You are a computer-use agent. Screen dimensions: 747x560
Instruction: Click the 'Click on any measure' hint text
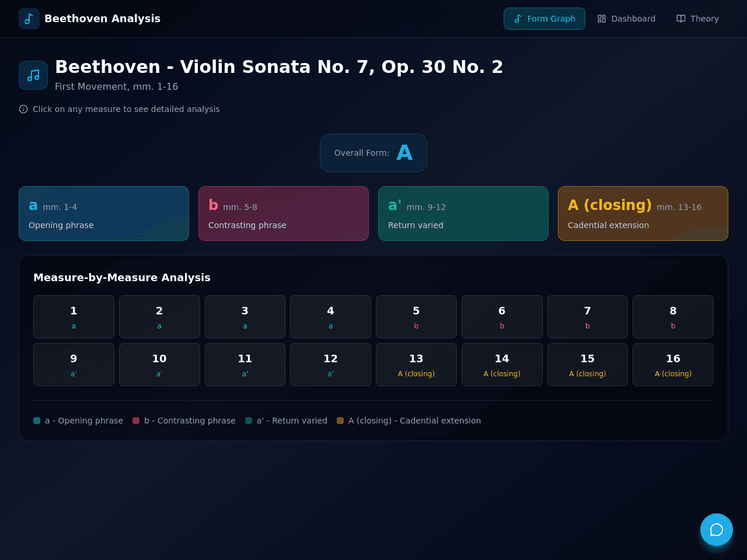coord(126,109)
